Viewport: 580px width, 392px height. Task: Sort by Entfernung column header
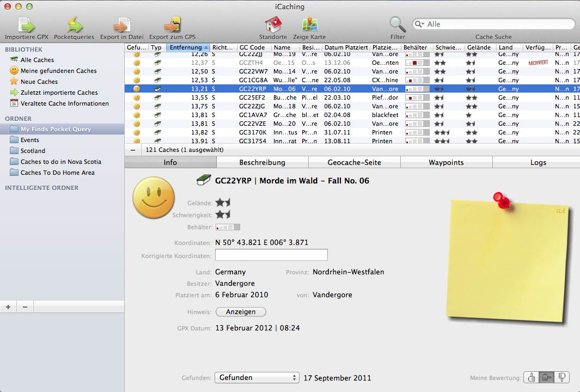pyautogui.click(x=188, y=47)
